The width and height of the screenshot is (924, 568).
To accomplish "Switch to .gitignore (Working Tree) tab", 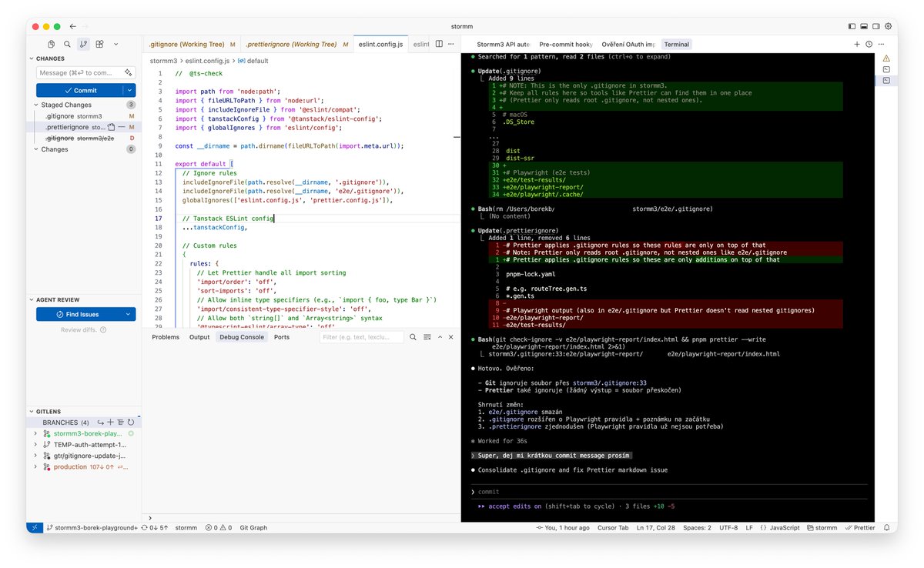I will [192, 45].
